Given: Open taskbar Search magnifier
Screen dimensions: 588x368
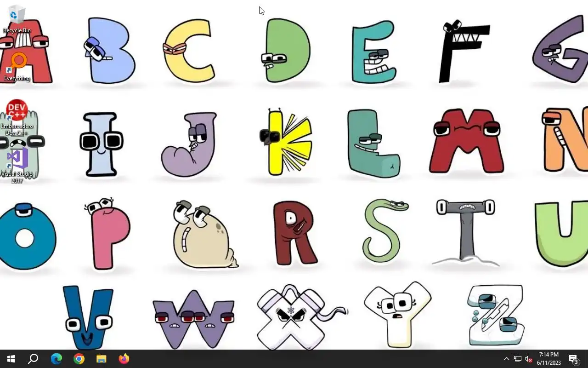Looking at the screenshot, I should pos(33,359).
